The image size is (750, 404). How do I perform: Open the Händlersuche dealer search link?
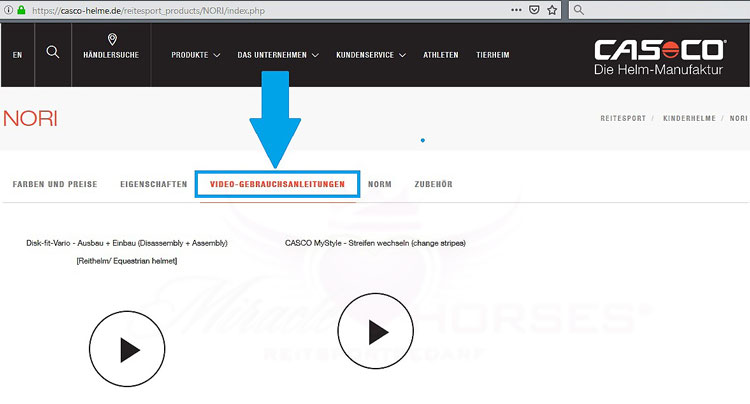point(111,55)
